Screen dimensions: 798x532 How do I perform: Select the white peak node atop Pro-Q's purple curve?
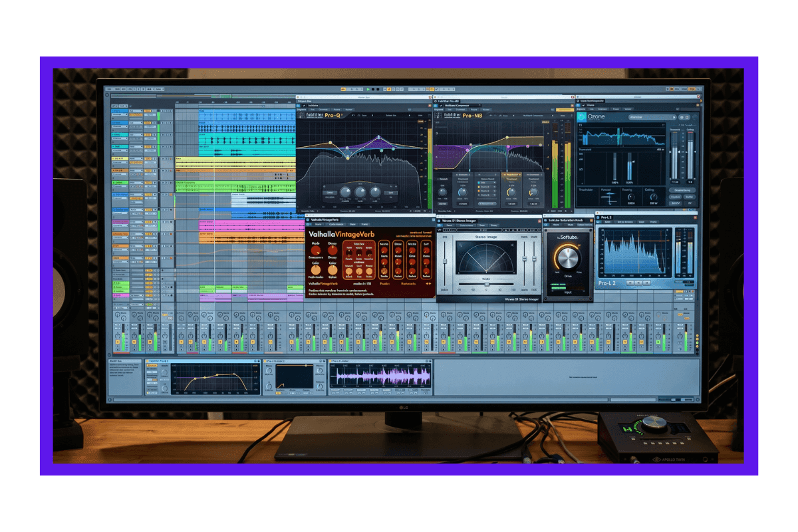[379, 138]
